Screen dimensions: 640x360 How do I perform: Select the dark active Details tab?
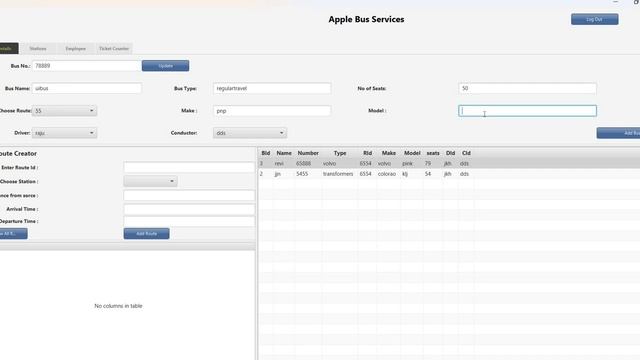tap(9, 48)
